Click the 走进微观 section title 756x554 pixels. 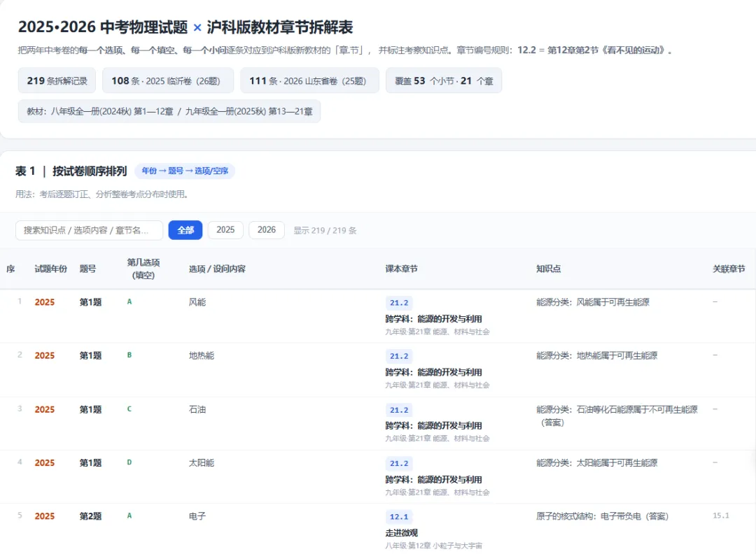click(401, 533)
